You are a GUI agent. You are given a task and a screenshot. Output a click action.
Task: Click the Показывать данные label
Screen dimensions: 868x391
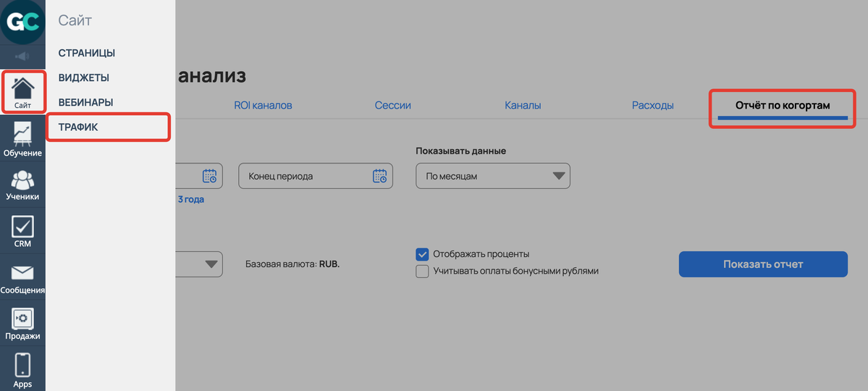point(460,151)
